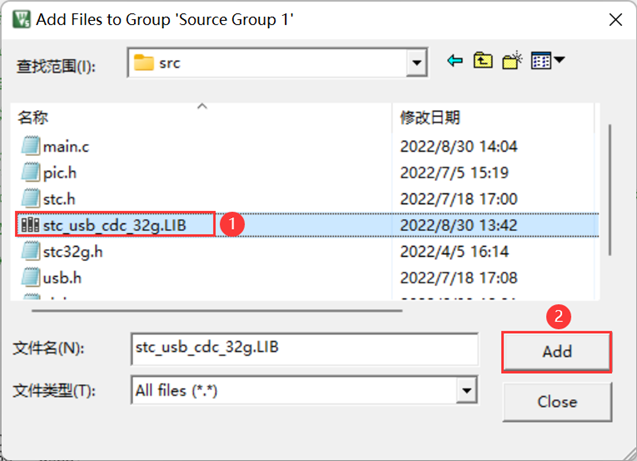Click the date '2022/7/5 15:19'
637x461 pixels.
coord(454,173)
